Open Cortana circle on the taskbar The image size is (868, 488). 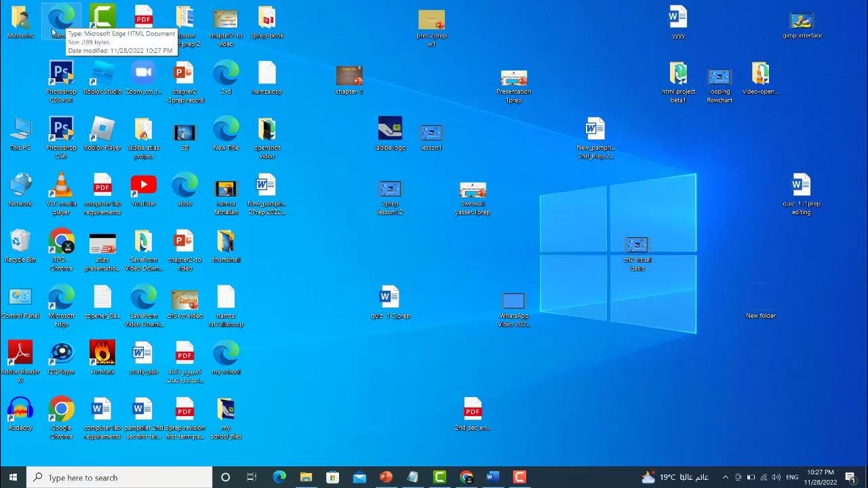[x=226, y=477]
